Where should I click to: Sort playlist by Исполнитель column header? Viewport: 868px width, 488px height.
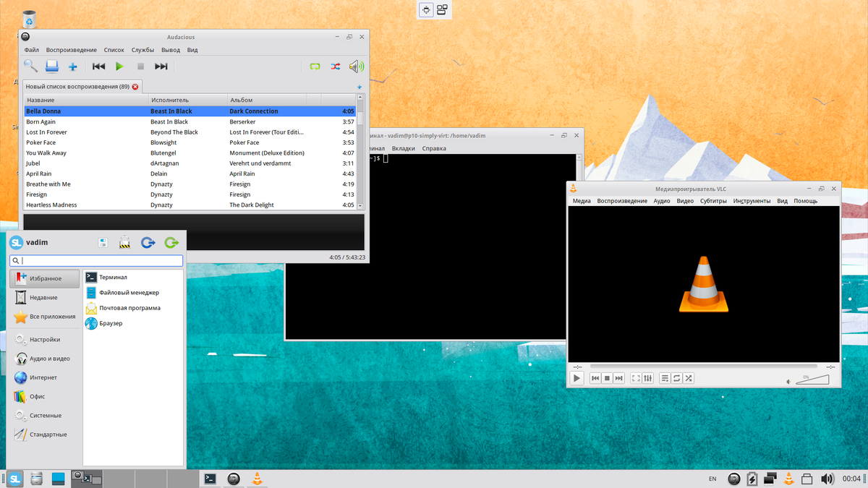[x=188, y=100]
